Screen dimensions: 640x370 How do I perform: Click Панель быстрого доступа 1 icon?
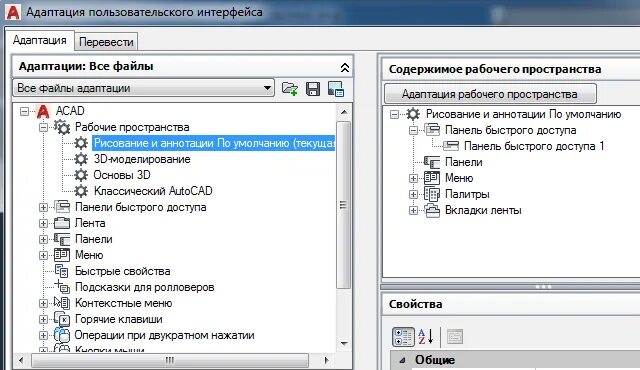click(x=451, y=146)
